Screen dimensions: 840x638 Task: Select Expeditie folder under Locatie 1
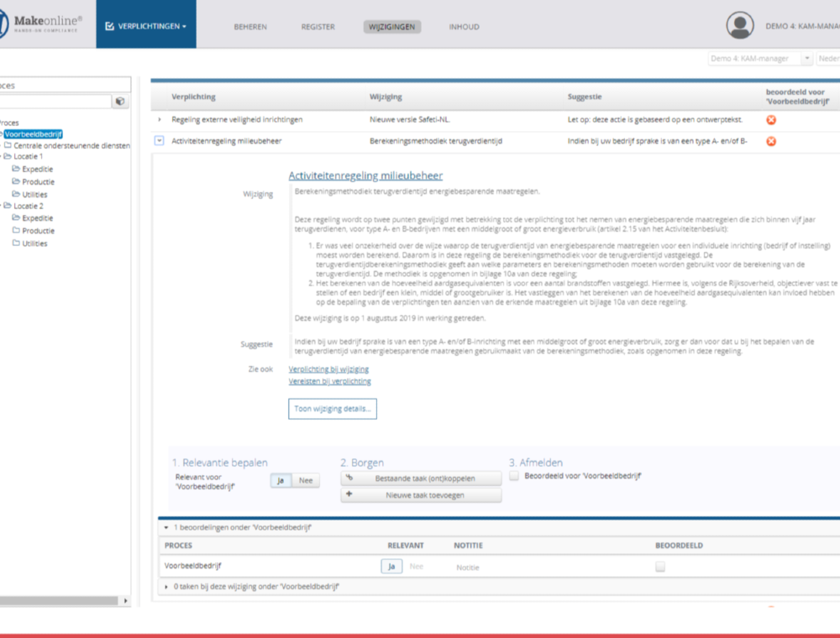click(38, 169)
